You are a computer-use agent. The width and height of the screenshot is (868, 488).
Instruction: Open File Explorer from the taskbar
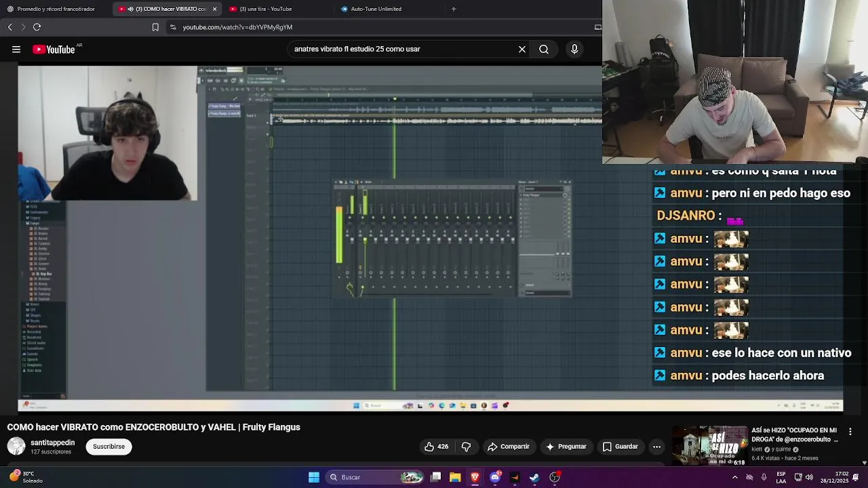455,477
